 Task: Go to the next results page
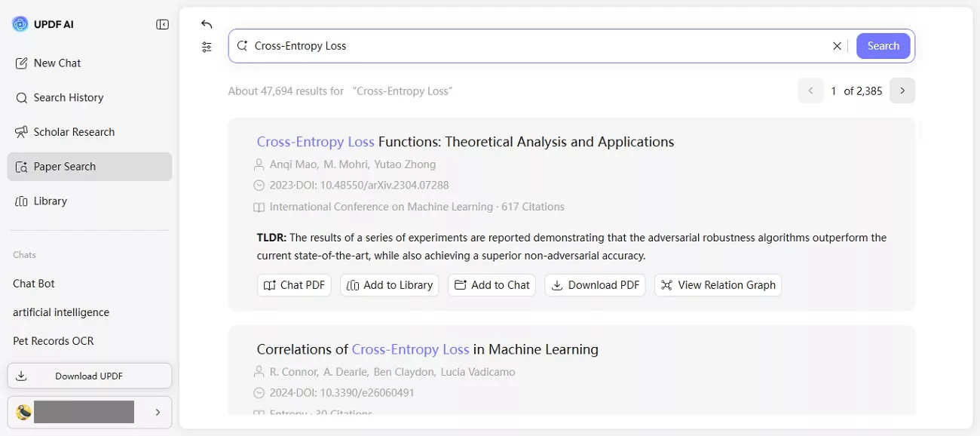tap(902, 90)
